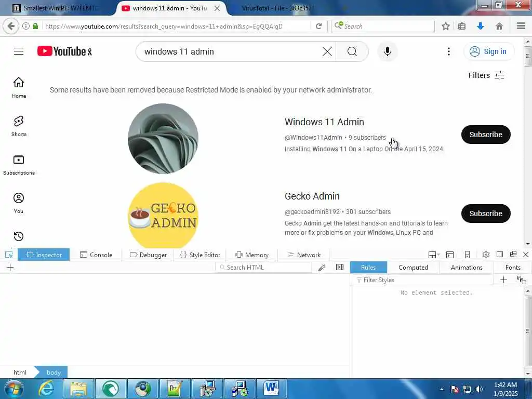Activate the devtools element picker
Image resolution: width=532 pixels, height=399 pixels.
[9, 255]
